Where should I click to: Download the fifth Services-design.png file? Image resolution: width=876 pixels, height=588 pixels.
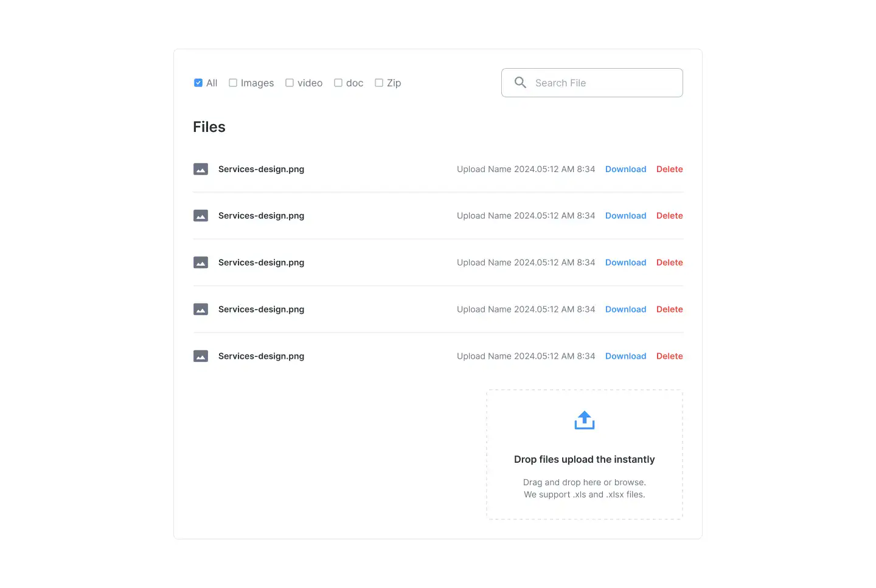point(625,356)
